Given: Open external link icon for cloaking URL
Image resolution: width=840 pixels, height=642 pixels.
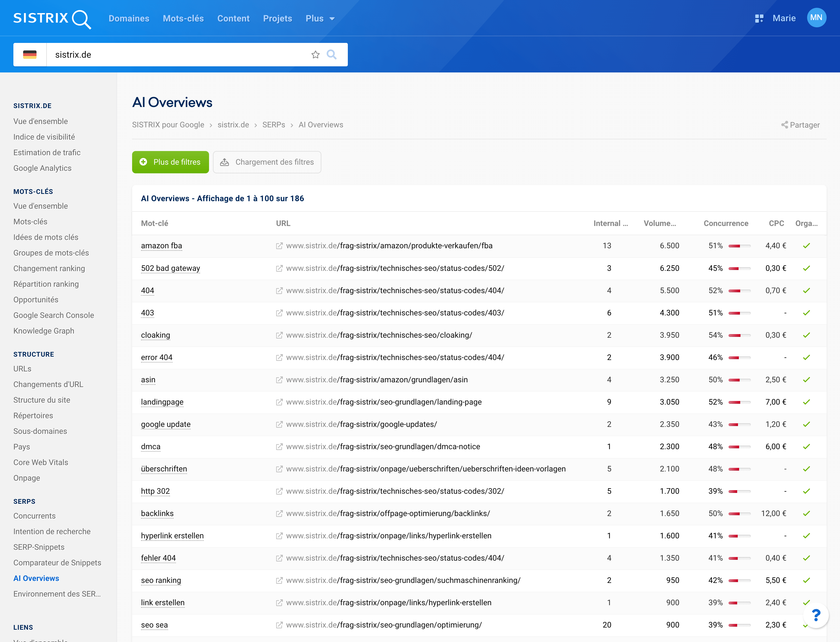Looking at the screenshot, I should [x=279, y=335].
